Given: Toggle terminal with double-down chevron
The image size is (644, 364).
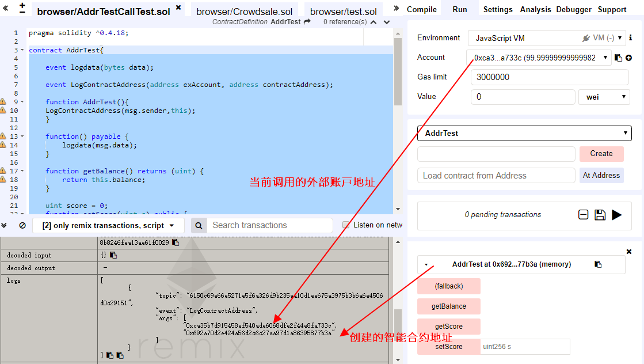Looking at the screenshot, I should point(4,225).
